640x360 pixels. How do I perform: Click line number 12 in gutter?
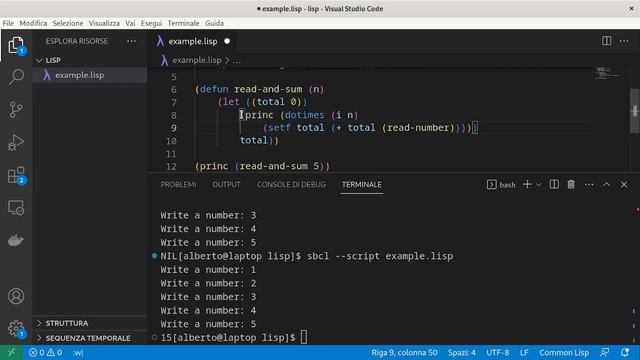(171, 167)
